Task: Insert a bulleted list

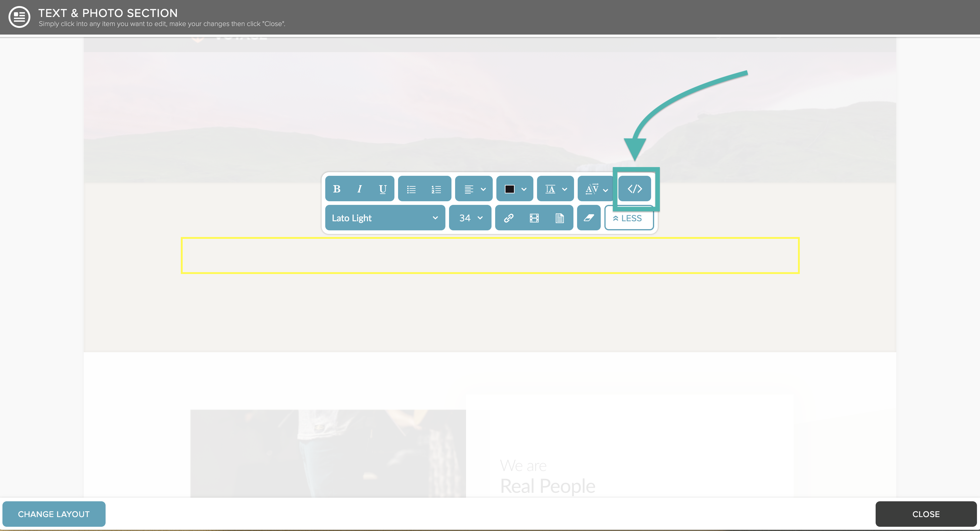Action: [411, 189]
